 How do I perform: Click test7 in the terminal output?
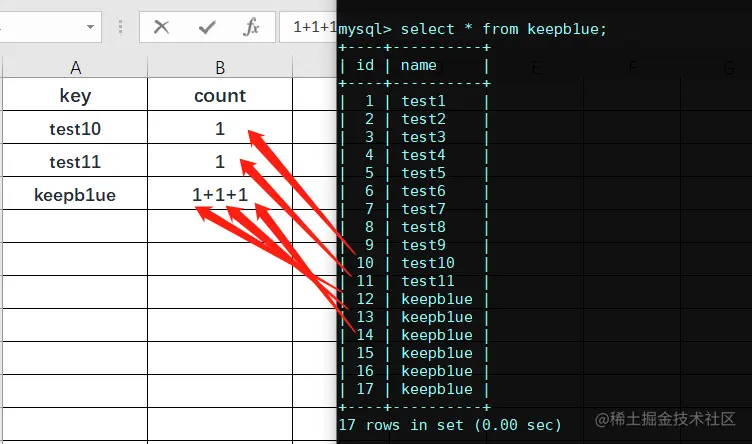point(423,209)
